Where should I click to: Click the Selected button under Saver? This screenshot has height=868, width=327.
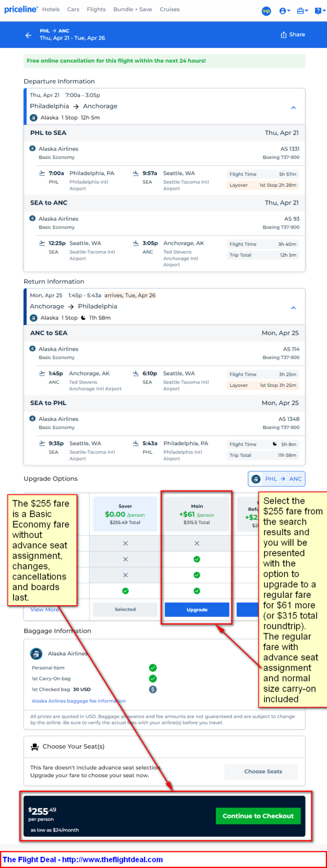coord(125,610)
